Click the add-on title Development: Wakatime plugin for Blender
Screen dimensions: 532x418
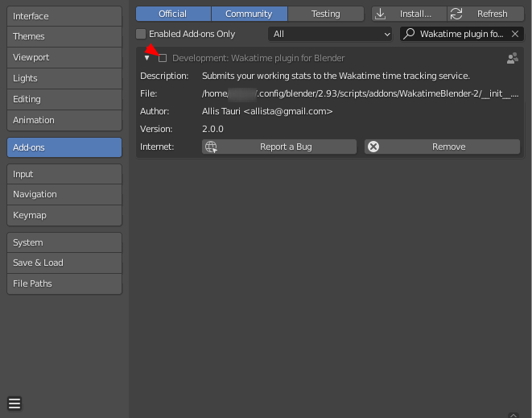[258, 59]
